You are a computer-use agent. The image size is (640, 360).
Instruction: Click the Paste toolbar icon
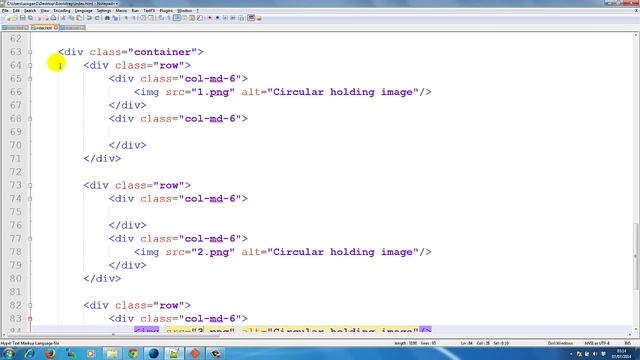(x=79, y=18)
